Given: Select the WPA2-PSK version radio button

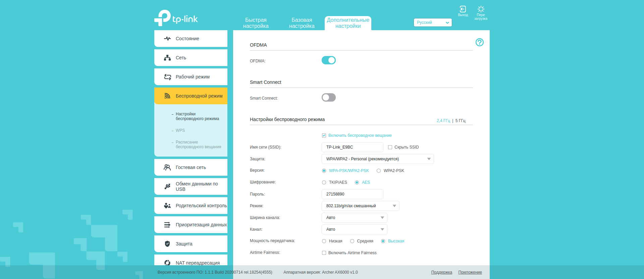Looking at the screenshot, I should coord(379,171).
